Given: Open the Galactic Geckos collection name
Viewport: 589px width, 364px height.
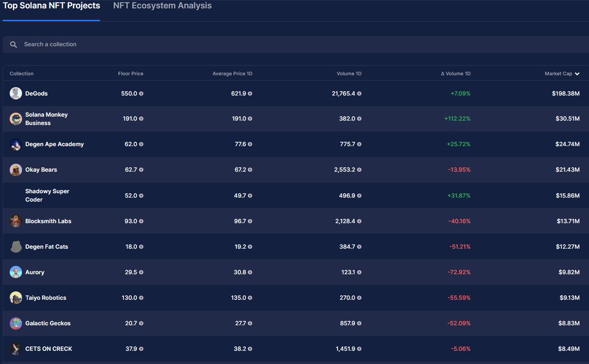Looking at the screenshot, I should tap(48, 323).
